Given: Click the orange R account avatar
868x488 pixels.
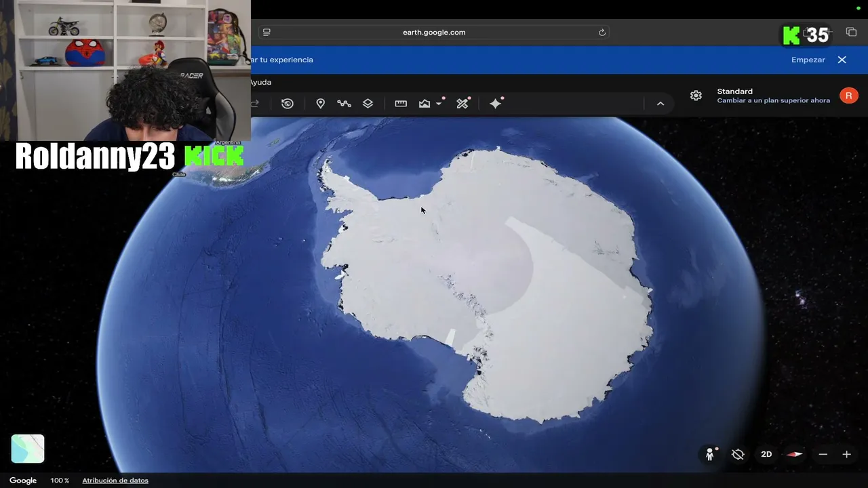Looking at the screenshot, I should coord(848,96).
